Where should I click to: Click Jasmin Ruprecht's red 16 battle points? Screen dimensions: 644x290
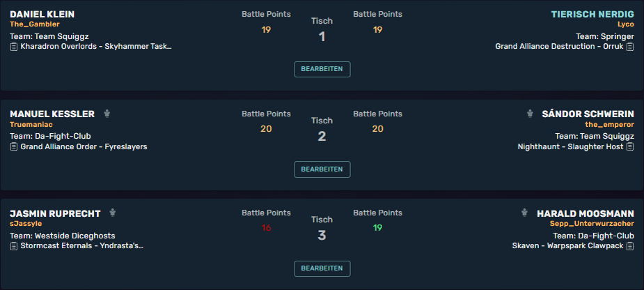tap(266, 228)
